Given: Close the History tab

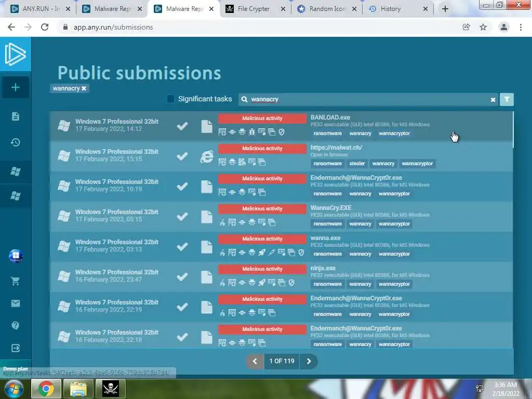Looking at the screenshot, I should (425, 9).
